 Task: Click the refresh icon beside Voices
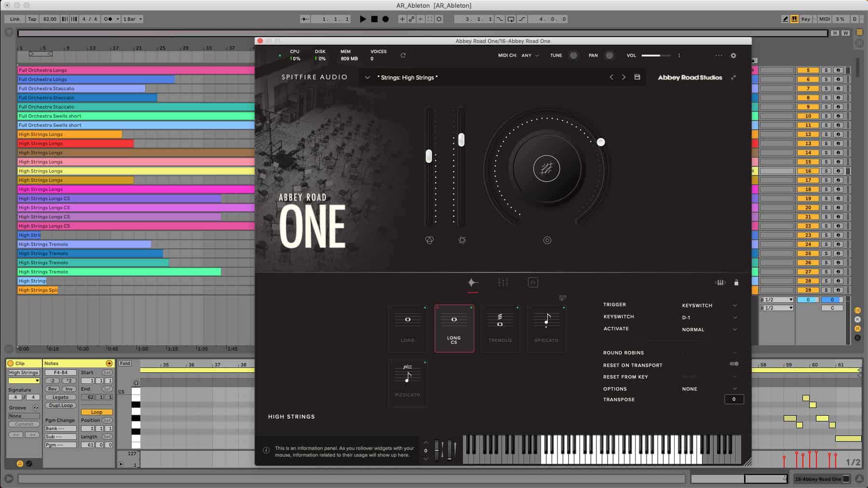[403, 55]
